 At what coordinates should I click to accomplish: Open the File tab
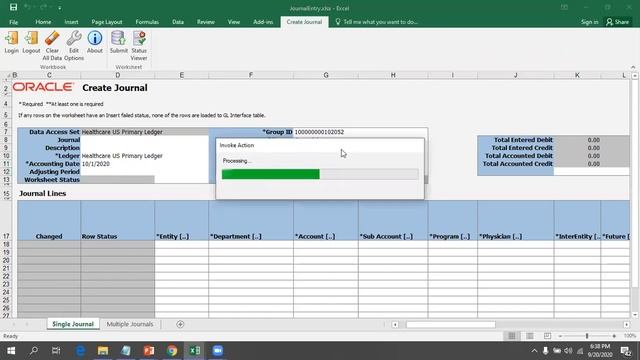(13, 22)
